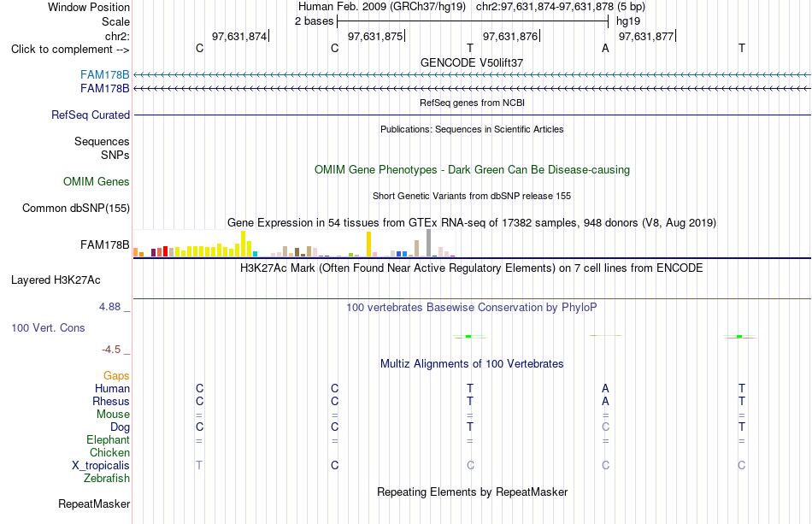Click the Window Position label
This screenshot has width=812, height=524.
coord(89,7)
